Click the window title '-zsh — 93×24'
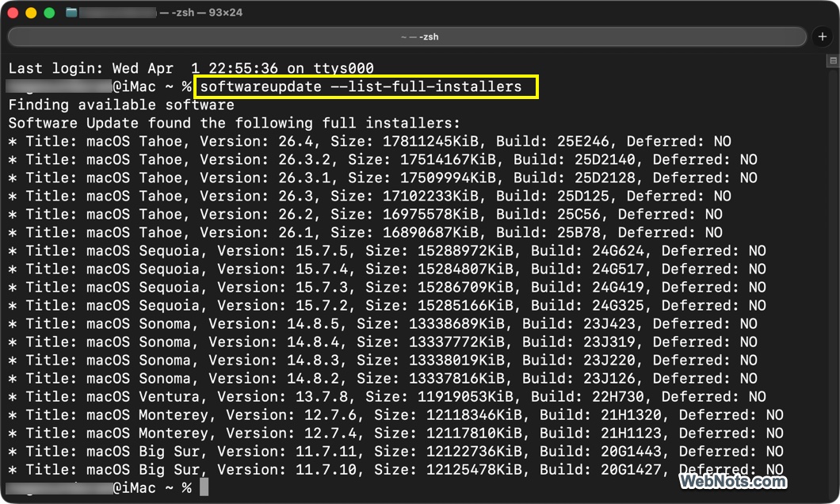 [x=207, y=13]
